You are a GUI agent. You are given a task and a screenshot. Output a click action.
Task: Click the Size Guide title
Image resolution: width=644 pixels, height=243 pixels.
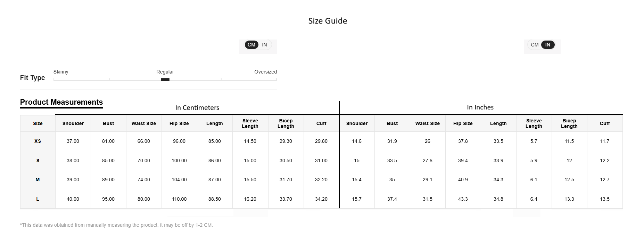coord(328,21)
